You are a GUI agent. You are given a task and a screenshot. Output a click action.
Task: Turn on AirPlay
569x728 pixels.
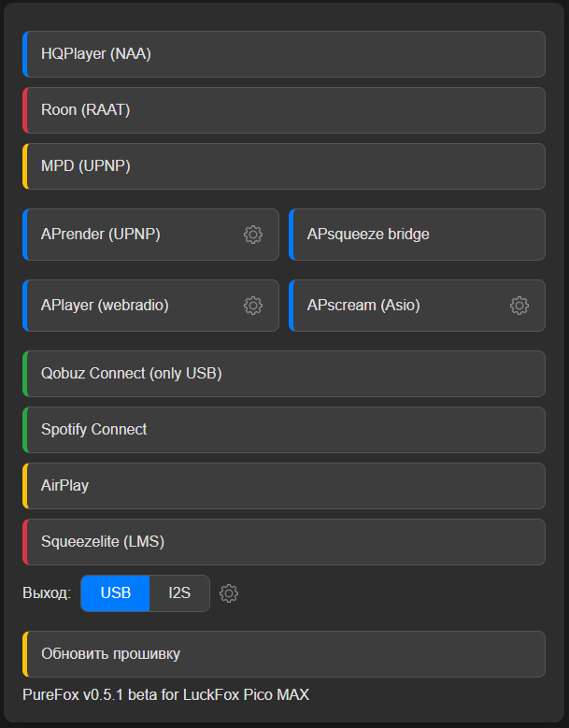point(284,486)
